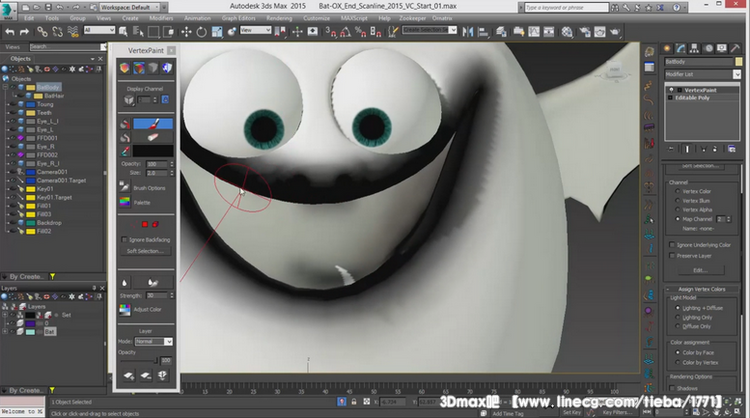Open Graph Editors menu
This screenshot has width=750, height=418.
pyautogui.click(x=238, y=18)
